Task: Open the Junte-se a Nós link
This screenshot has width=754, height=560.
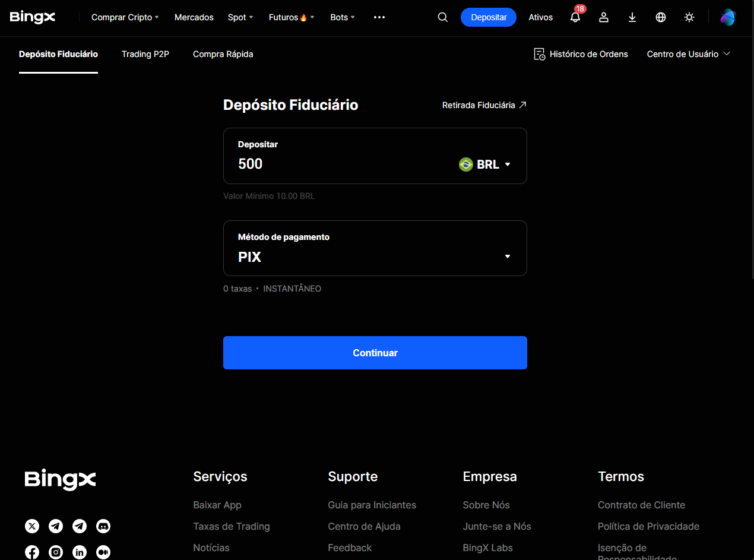Action: tap(497, 526)
